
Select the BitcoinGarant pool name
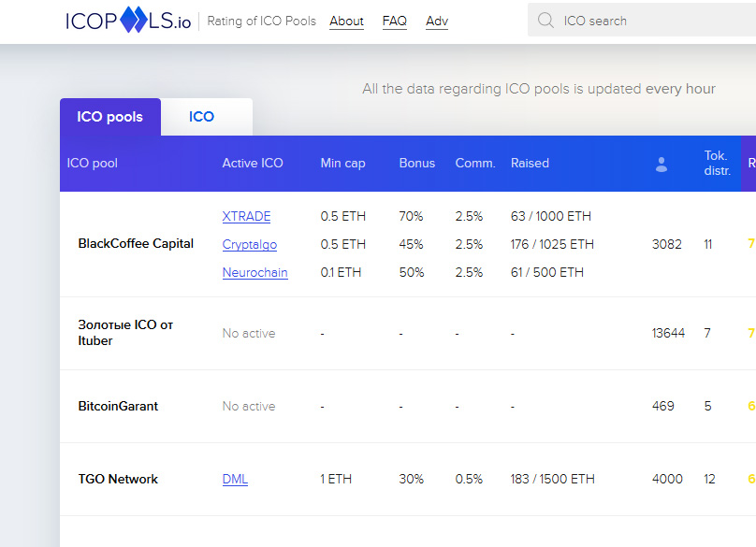[x=118, y=406]
